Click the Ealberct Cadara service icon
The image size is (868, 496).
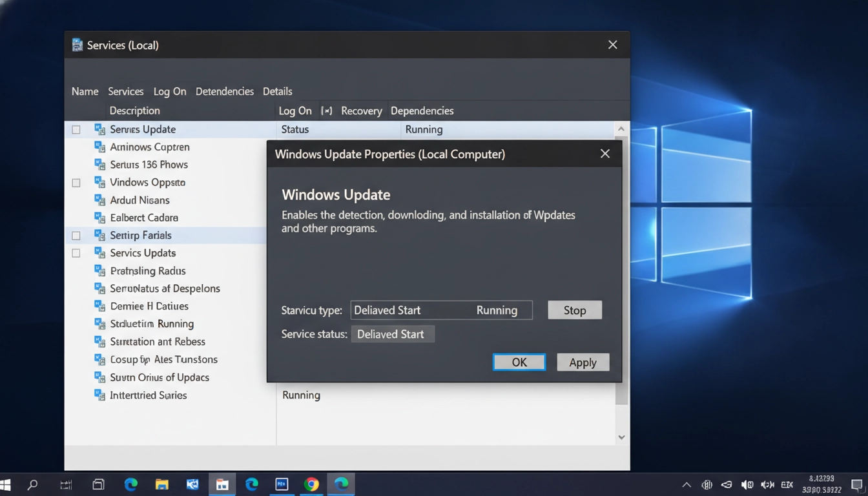[x=99, y=218]
